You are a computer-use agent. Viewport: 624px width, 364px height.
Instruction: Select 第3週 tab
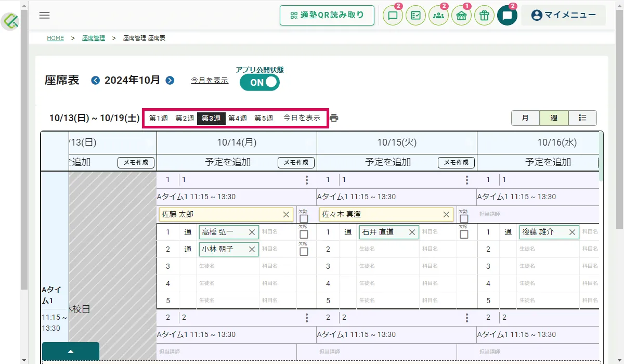[x=211, y=118]
